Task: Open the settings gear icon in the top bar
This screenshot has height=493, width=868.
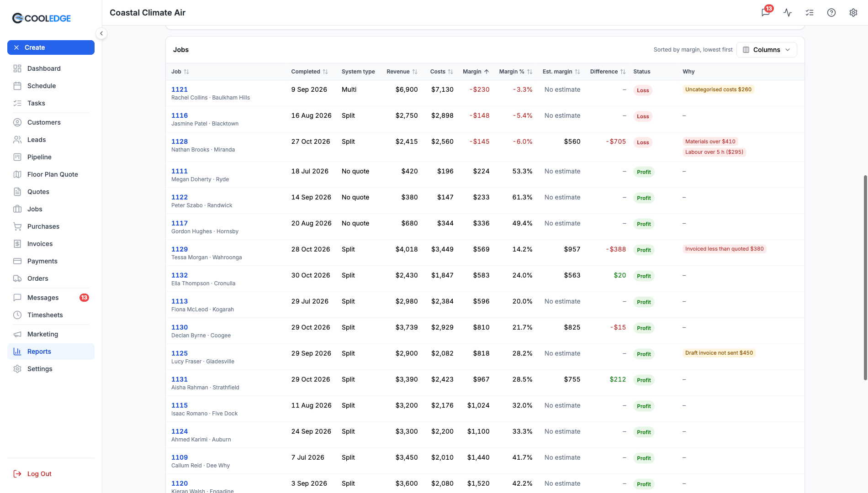Action: [x=853, y=12]
